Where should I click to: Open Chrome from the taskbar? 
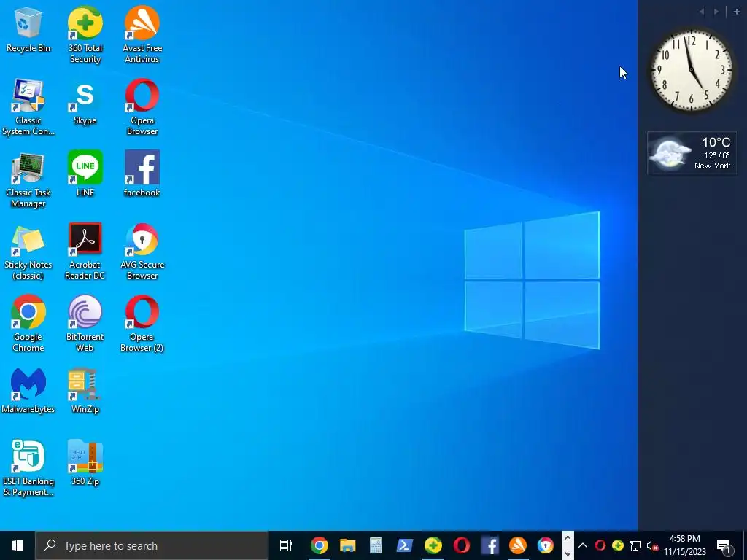[320, 545]
